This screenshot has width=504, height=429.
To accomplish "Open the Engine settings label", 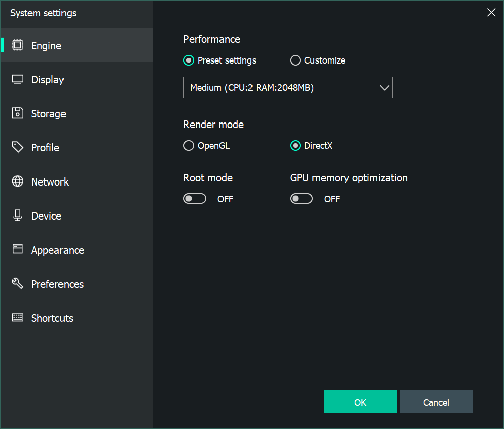I will [46, 46].
